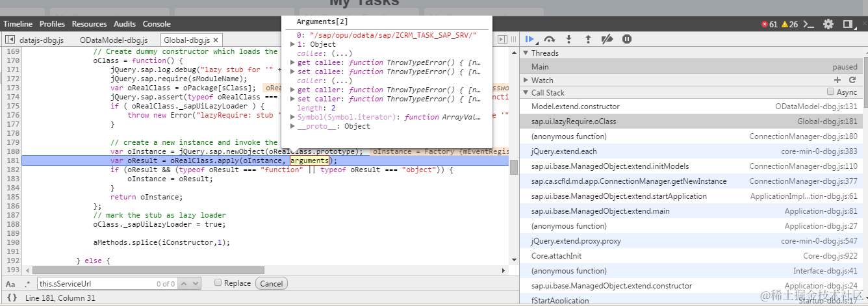Expand '1: Object' in arguments popup
Screen dimensions: 868x306
(292, 44)
